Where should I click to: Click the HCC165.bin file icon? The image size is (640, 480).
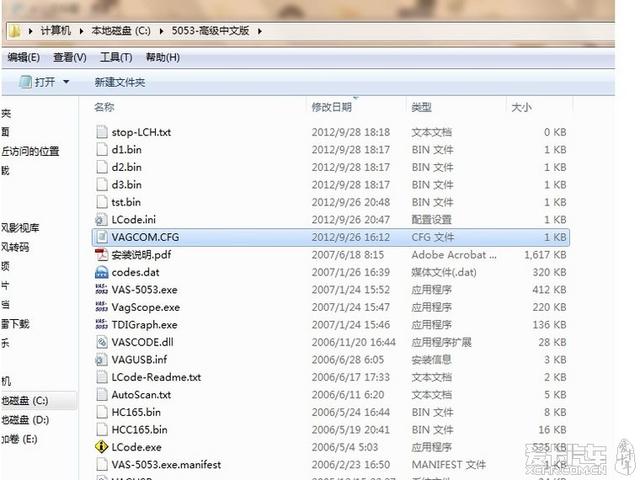tap(102, 430)
